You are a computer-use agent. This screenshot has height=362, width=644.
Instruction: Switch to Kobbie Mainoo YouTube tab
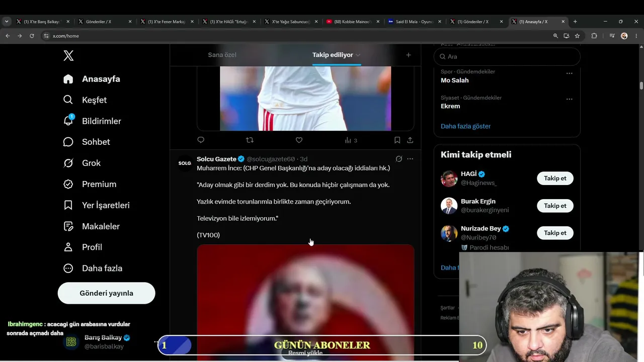pyautogui.click(x=353, y=22)
